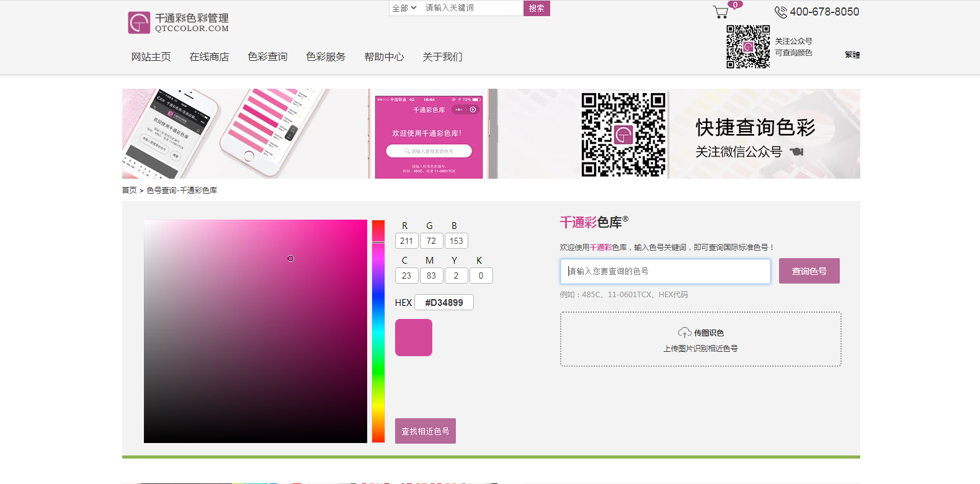
Task: Go to 网站主页 menu item
Action: 151,56
